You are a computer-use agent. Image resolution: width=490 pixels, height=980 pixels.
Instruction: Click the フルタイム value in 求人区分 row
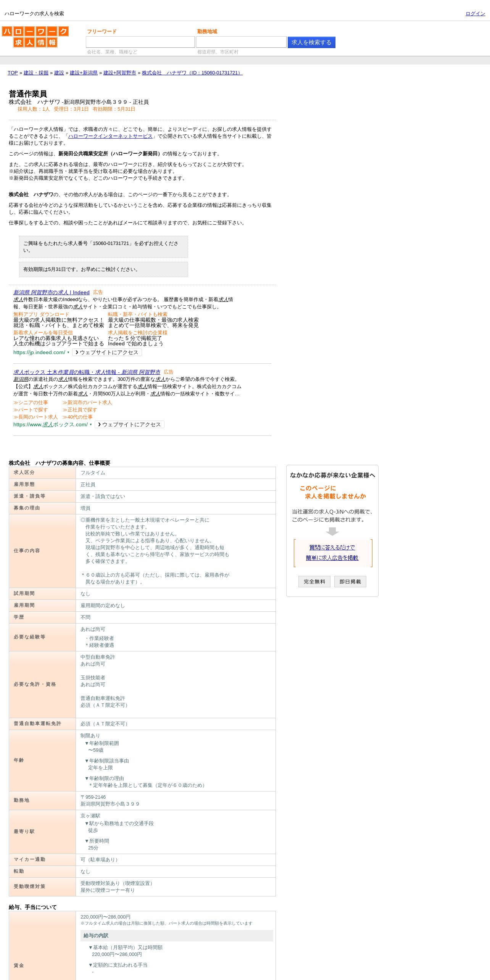point(93,473)
